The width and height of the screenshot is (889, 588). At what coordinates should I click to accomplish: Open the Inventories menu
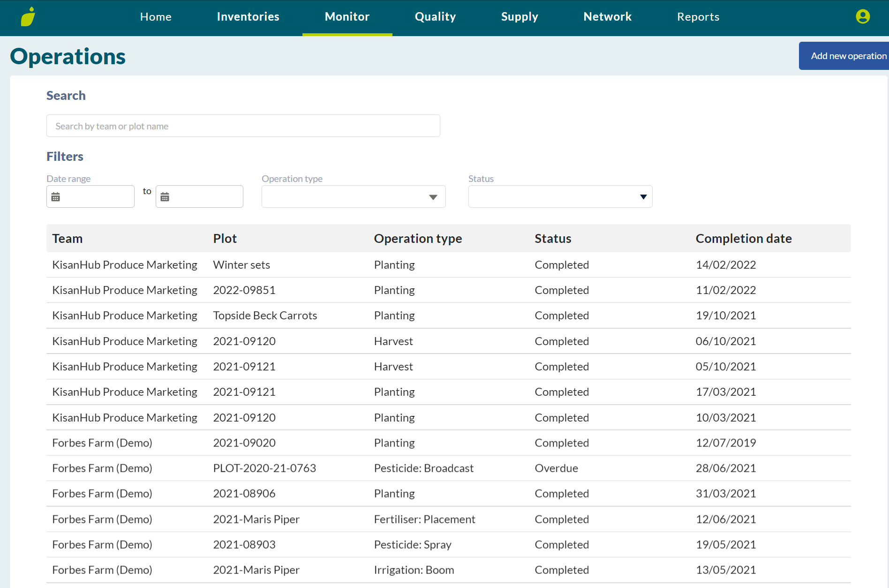[x=248, y=17]
